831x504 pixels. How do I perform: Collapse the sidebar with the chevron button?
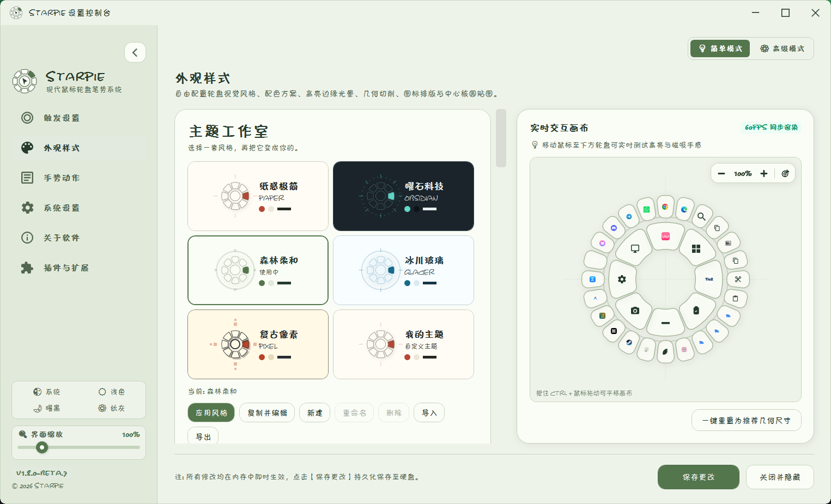135,52
